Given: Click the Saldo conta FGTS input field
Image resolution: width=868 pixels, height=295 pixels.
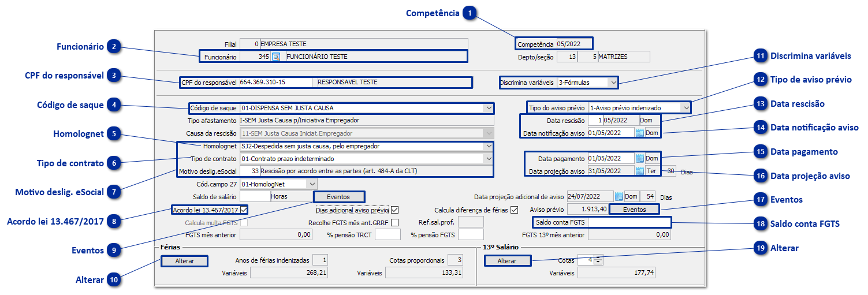Looking at the screenshot, I should click(x=629, y=222).
